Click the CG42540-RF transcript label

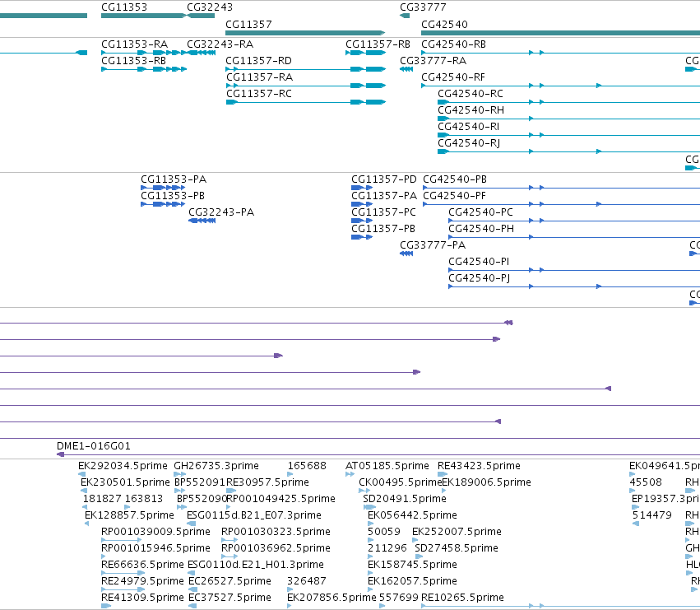click(453, 77)
